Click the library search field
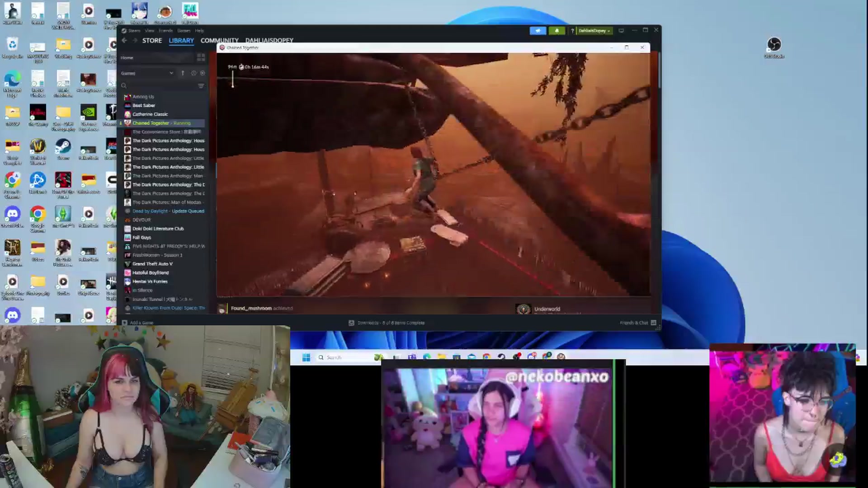868x488 pixels. click(x=158, y=86)
